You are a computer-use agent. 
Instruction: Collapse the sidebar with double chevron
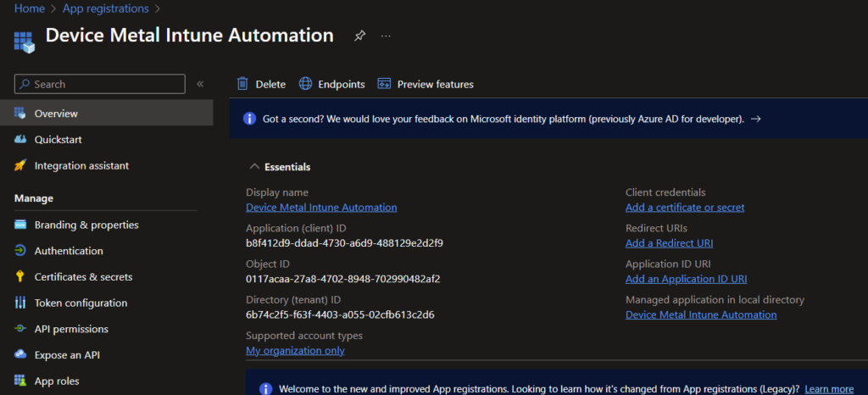pyautogui.click(x=200, y=84)
